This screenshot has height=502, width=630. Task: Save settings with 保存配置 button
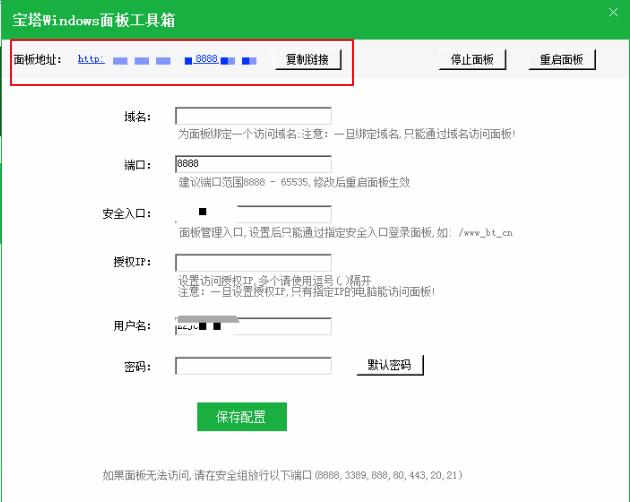click(x=242, y=417)
